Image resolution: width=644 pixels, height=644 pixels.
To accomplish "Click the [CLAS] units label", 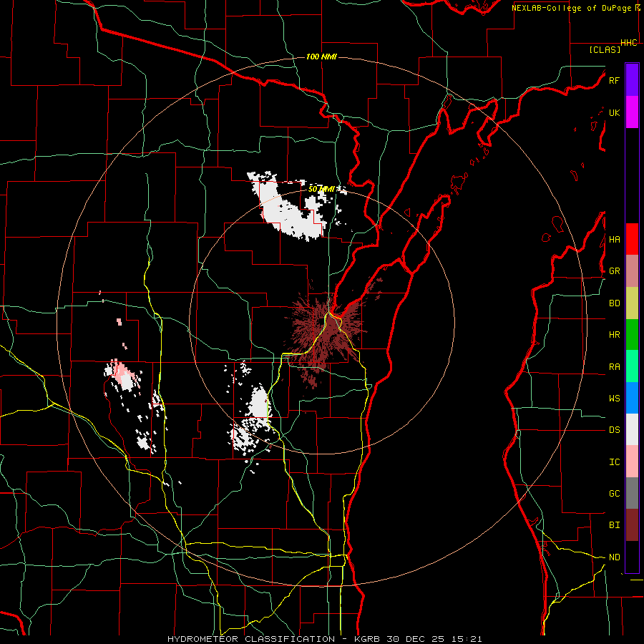I will point(605,49).
